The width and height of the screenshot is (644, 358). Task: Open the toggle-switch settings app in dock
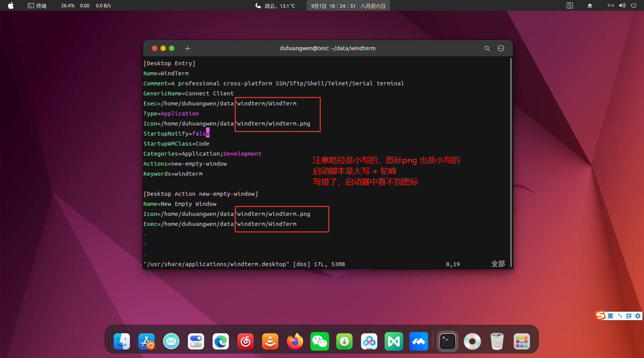tap(196, 341)
